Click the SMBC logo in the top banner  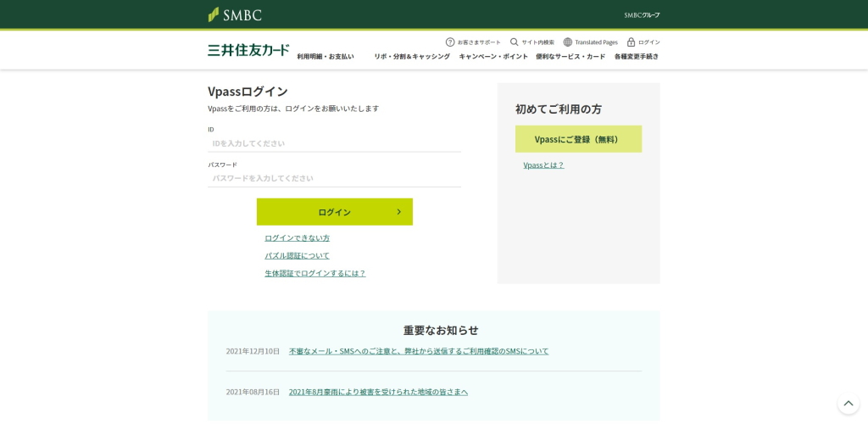(x=235, y=14)
